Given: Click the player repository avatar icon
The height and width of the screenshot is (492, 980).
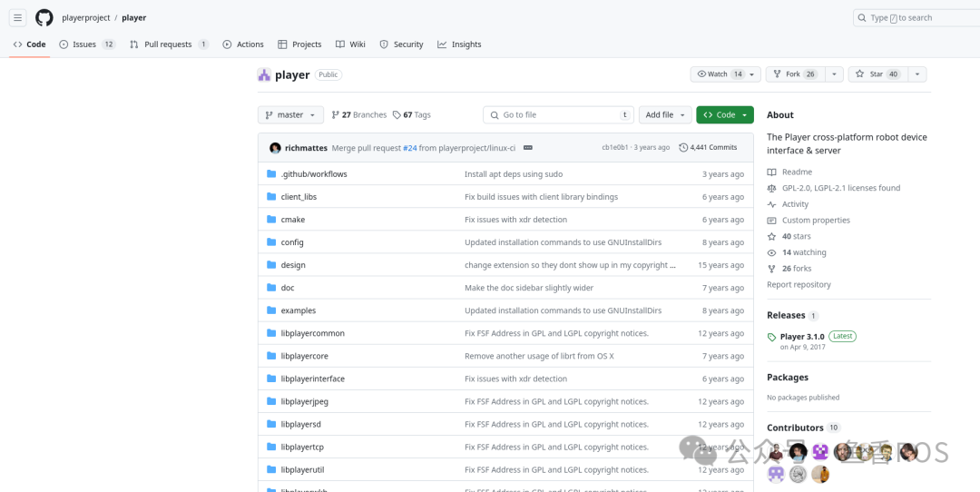Looking at the screenshot, I should click(x=264, y=75).
